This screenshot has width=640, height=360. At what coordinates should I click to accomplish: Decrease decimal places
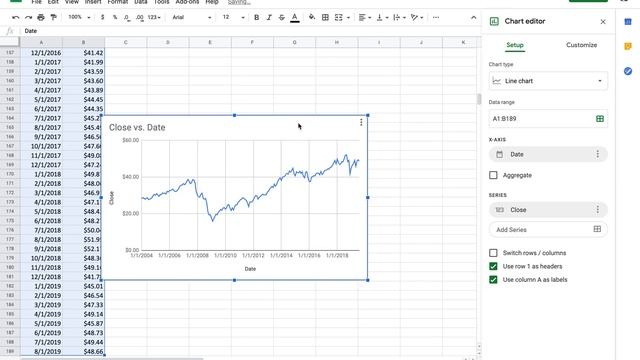click(127, 18)
